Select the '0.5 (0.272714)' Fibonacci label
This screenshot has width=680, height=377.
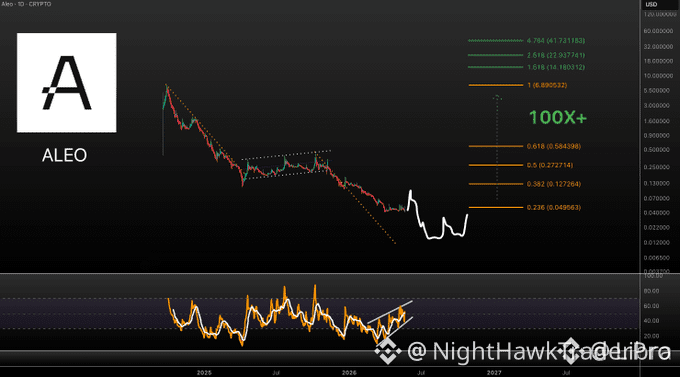click(x=550, y=165)
